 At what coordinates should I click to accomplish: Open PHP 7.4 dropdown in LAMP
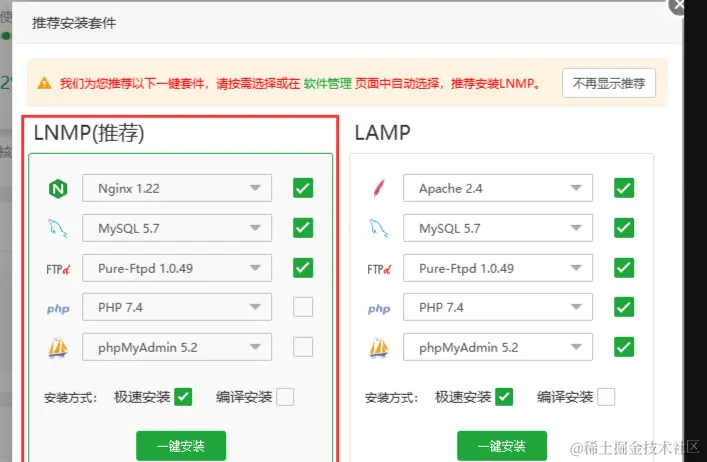[498, 307]
